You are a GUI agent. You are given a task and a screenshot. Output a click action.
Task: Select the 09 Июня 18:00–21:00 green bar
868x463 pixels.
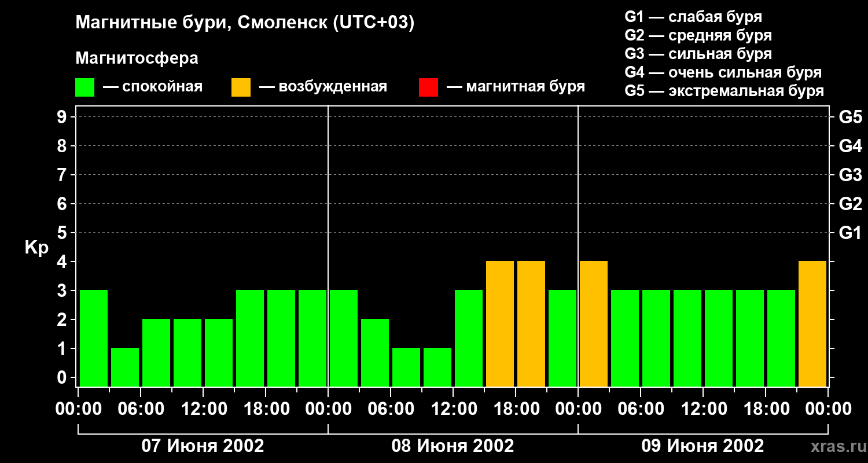coord(781,338)
